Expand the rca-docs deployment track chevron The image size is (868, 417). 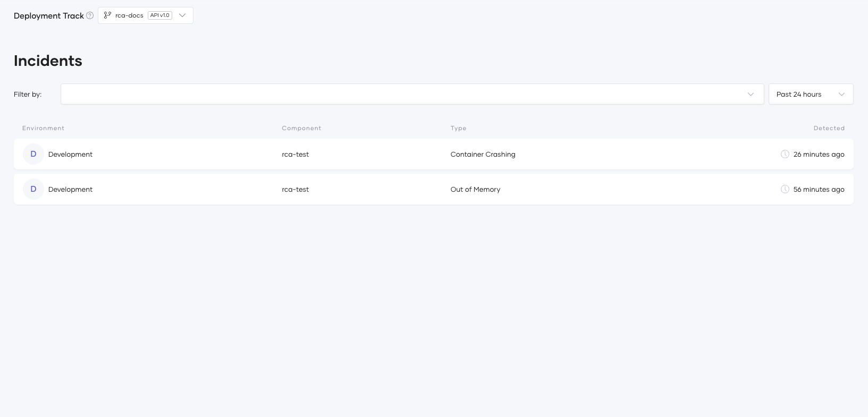tap(182, 15)
